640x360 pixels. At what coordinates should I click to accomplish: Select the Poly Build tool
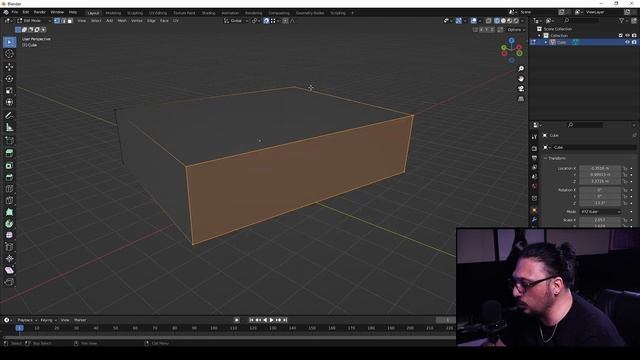[9, 212]
